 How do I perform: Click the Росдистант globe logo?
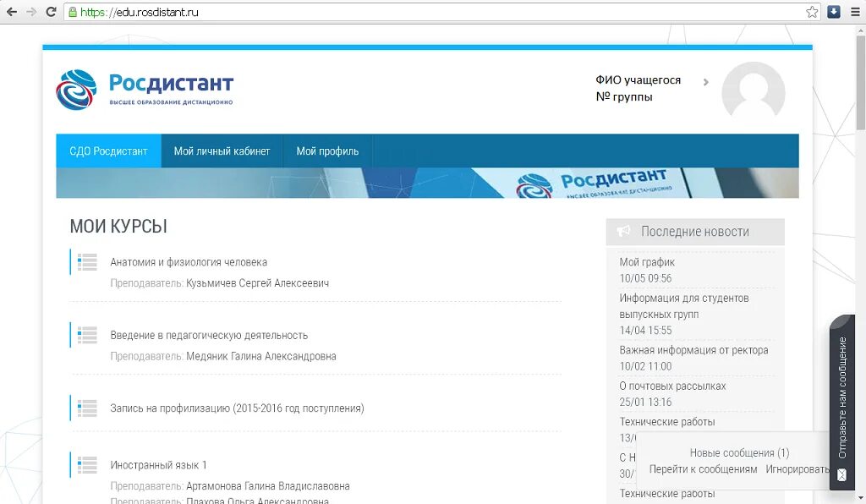(76, 90)
